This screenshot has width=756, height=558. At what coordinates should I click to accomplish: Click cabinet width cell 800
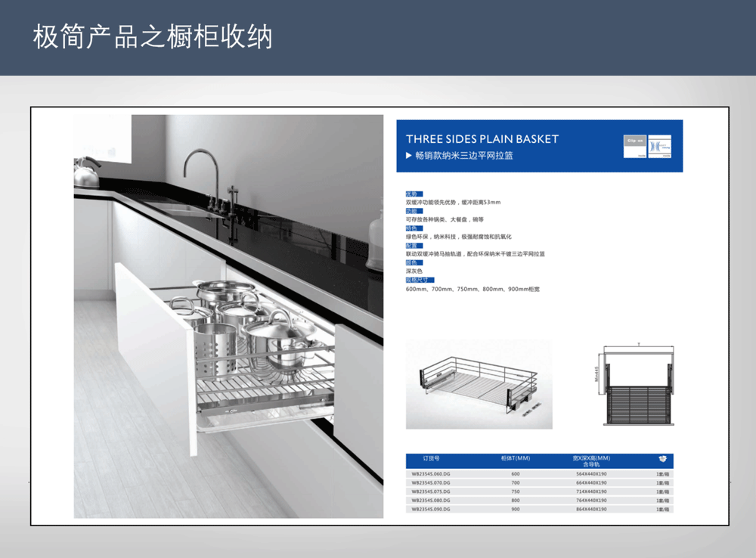click(x=516, y=501)
